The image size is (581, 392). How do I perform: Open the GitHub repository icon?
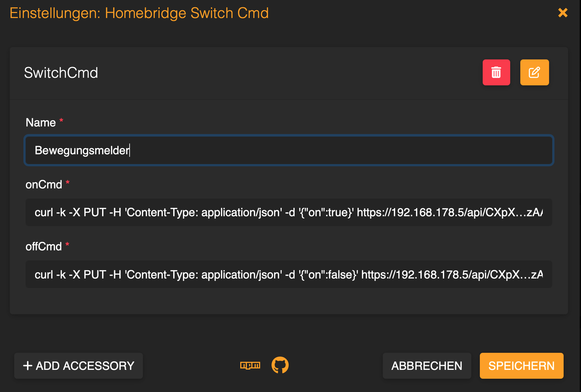tap(280, 365)
